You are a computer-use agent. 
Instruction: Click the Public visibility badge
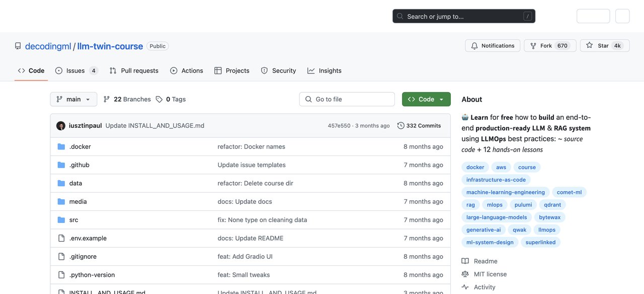[157, 46]
